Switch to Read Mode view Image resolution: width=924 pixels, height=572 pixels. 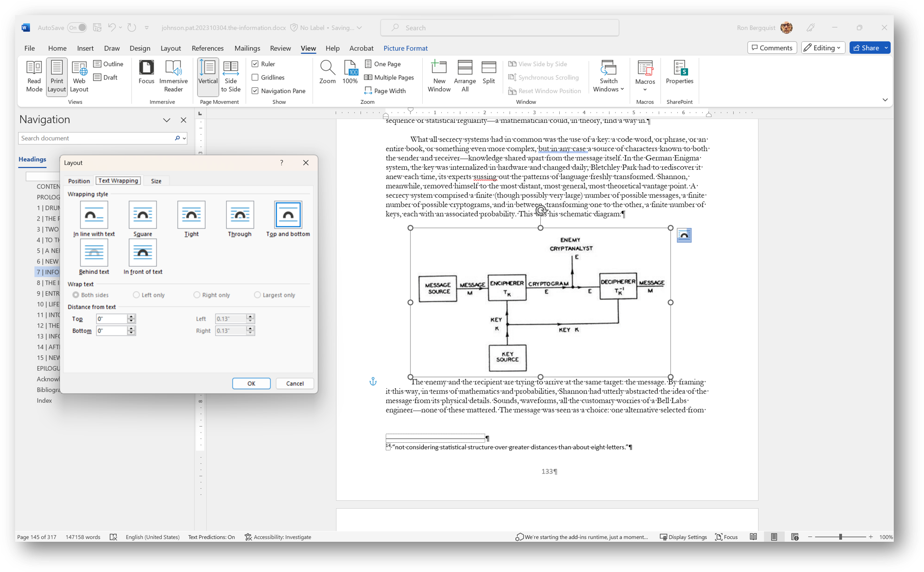tap(34, 76)
